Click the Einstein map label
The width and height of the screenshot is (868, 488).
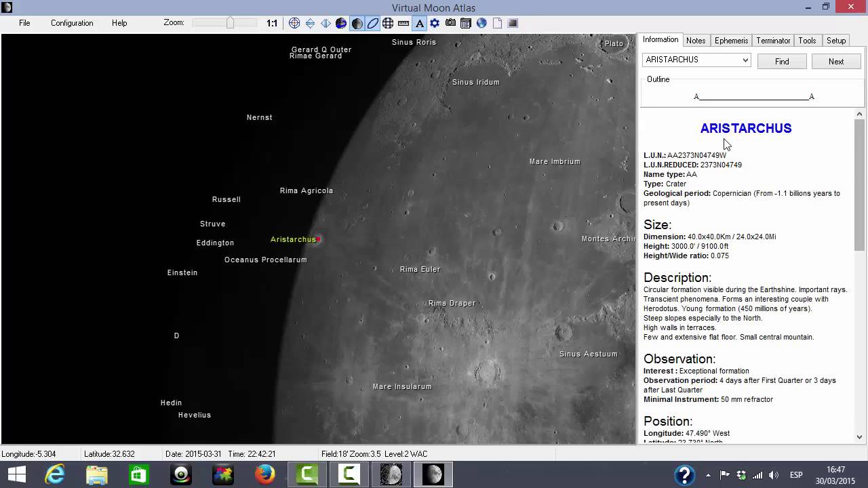(182, 272)
